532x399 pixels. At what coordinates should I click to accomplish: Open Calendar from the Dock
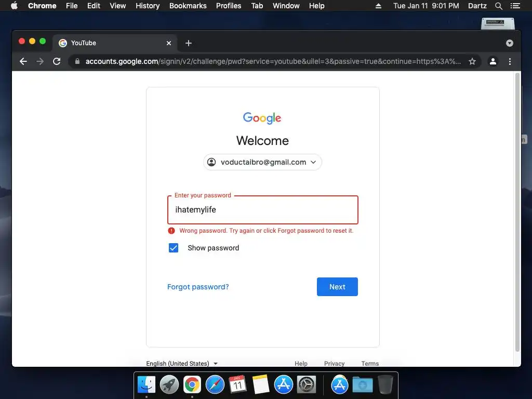[237, 384]
